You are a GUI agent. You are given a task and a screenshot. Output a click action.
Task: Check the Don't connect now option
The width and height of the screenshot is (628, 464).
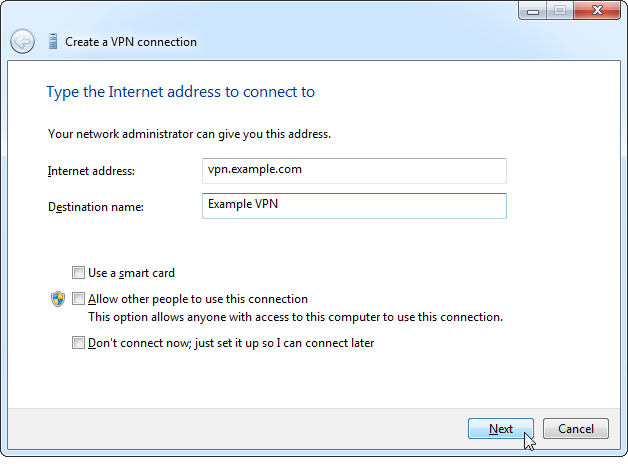click(x=79, y=343)
